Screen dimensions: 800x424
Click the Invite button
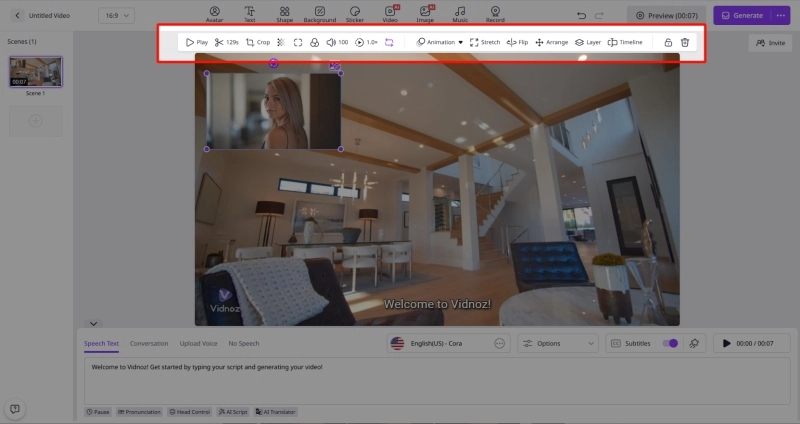point(770,43)
